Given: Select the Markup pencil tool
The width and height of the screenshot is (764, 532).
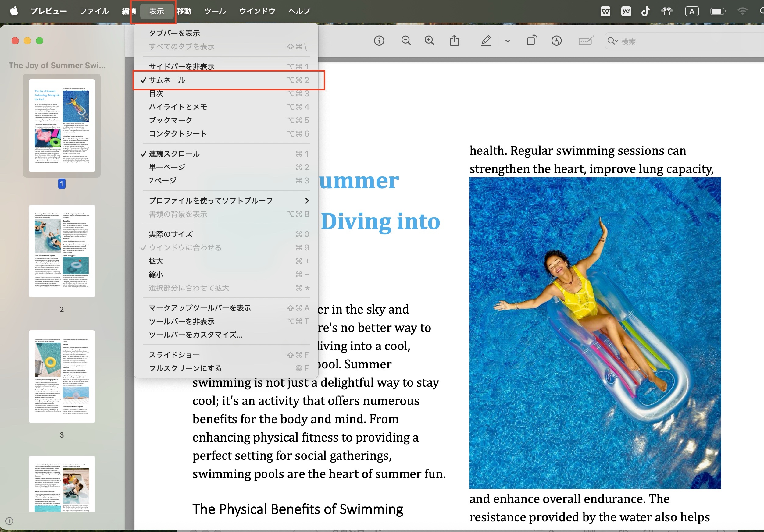Looking at the screenshot, I should (x=486, y=41).
